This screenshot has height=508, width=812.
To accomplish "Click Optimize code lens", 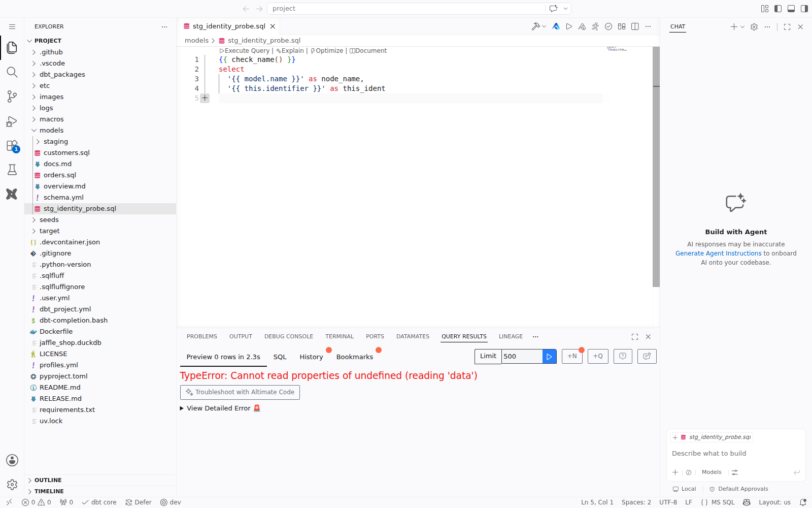I will 327,51.
